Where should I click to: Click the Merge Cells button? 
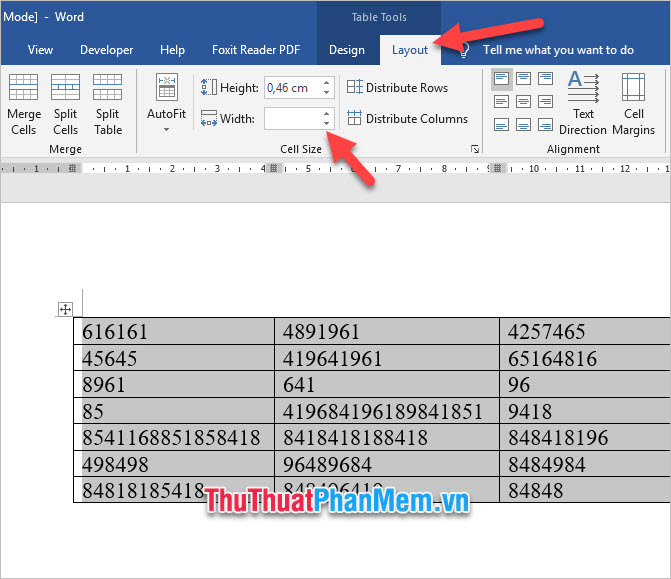(x=24, y=105)
